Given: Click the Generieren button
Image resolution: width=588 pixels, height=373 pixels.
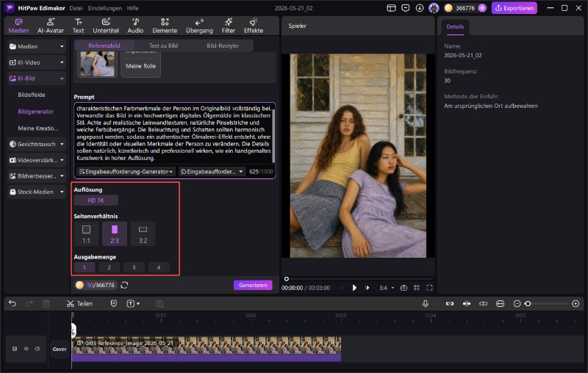Looking at the screenshot, I should (x=253, y=285).
